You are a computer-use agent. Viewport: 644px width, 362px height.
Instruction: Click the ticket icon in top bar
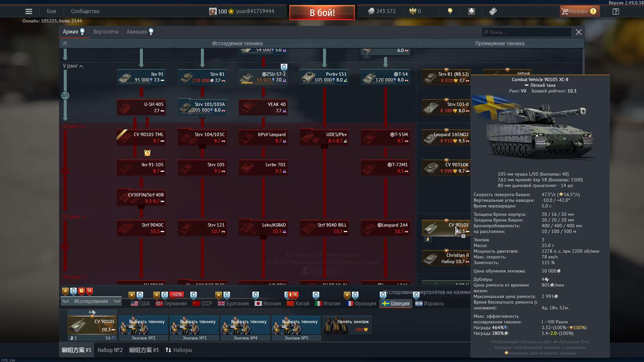(x=493, y=11)
